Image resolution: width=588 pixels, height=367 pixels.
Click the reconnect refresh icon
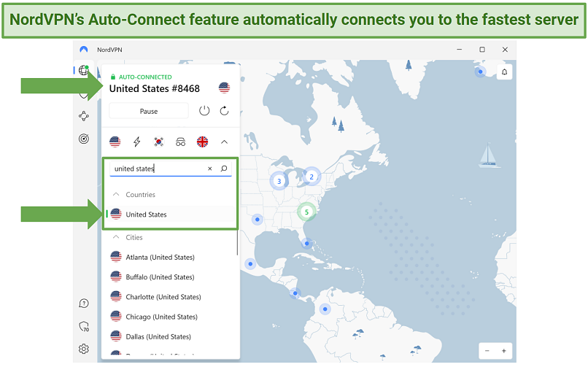point(224,111)
